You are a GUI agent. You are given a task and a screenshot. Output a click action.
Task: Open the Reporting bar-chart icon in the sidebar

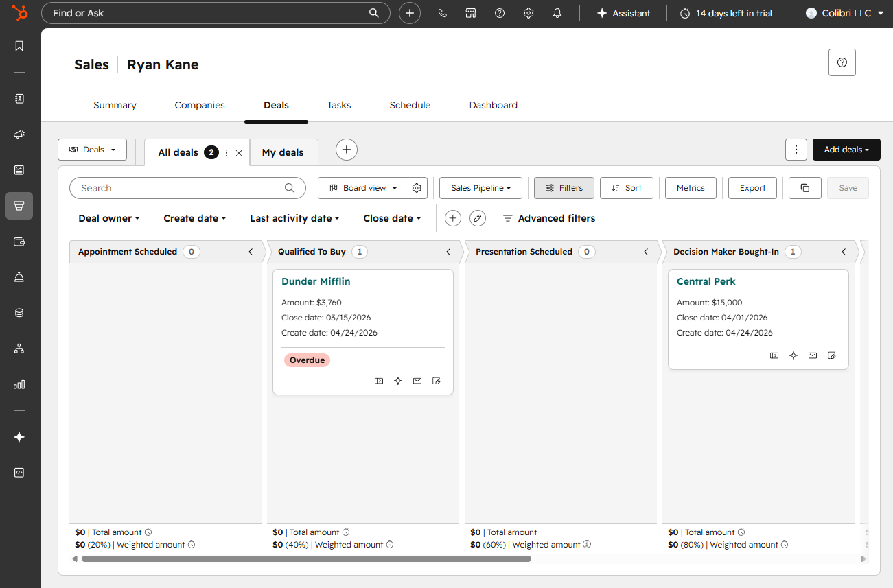19,384
